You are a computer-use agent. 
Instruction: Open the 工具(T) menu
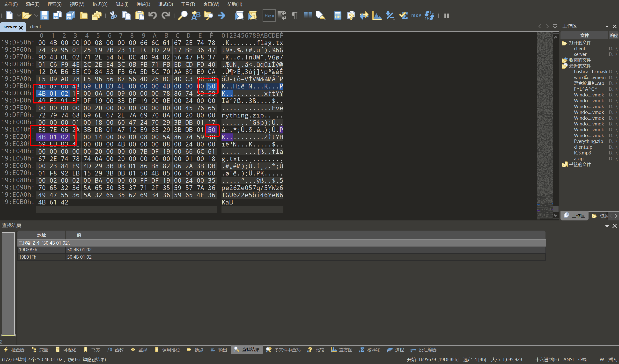[188, 4]
